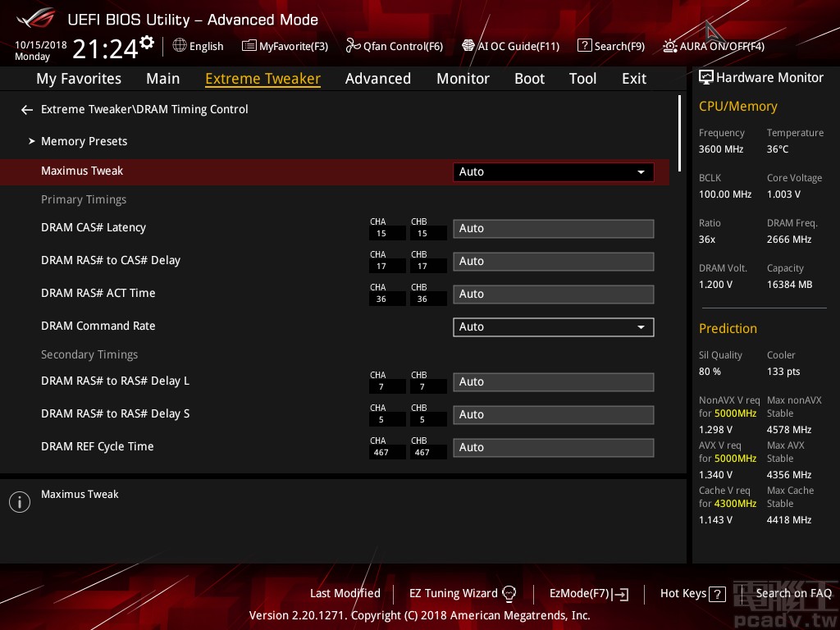
Task: Switch to the Advanced tab
Action: coord(377,79)
